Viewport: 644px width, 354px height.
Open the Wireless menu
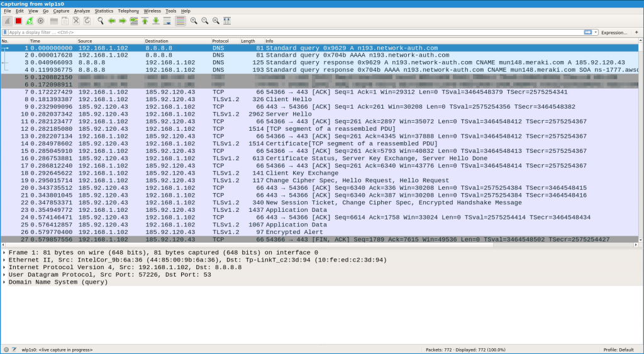(x=152, y=11)
